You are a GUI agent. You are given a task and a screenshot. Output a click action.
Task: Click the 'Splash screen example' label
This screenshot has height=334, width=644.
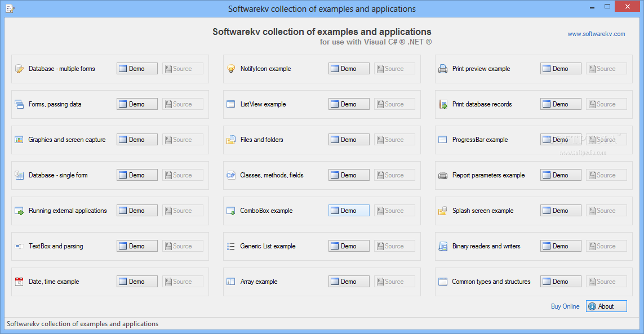coord(483,211)
